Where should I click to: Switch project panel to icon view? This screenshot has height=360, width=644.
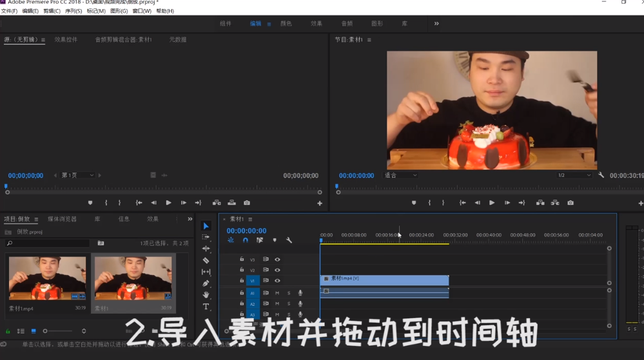tap(34, 331)
